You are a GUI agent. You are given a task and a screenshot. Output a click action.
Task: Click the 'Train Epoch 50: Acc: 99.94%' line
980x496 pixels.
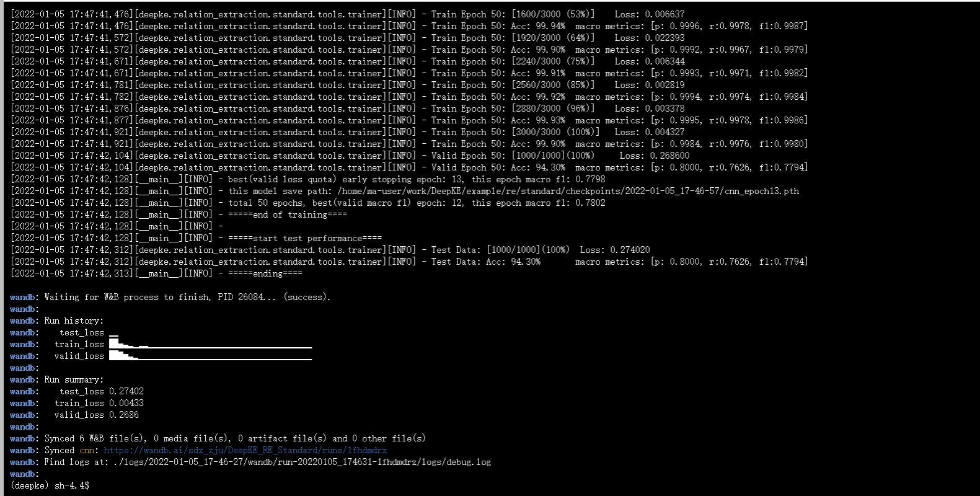coord(409,26)
